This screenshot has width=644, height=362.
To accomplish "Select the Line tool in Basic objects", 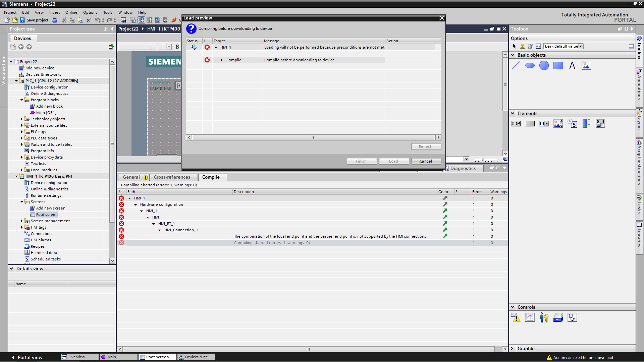I will [516, 66].
